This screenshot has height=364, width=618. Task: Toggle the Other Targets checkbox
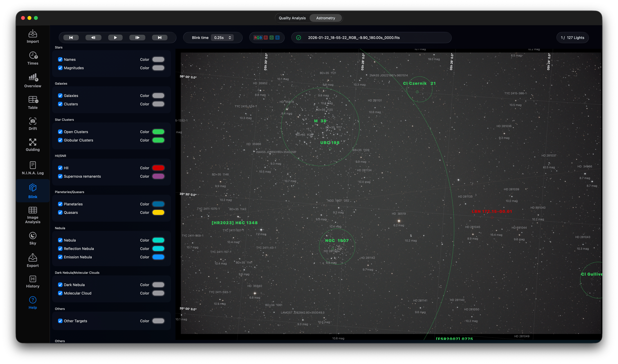pyautogui.click(x=60, y=321)
